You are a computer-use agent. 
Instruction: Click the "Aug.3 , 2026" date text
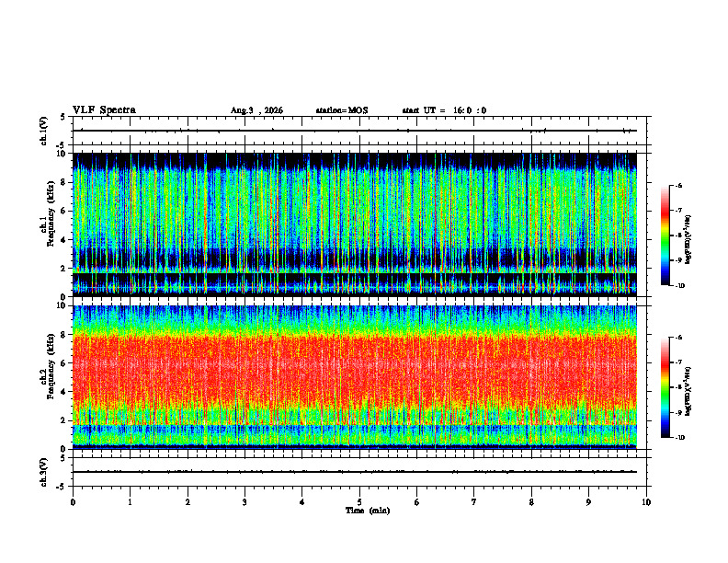click(x=256, y=110)
